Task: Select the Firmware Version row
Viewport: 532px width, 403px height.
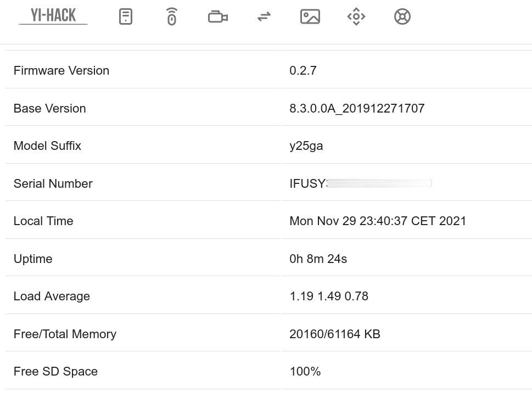Action: pos(61,70)
